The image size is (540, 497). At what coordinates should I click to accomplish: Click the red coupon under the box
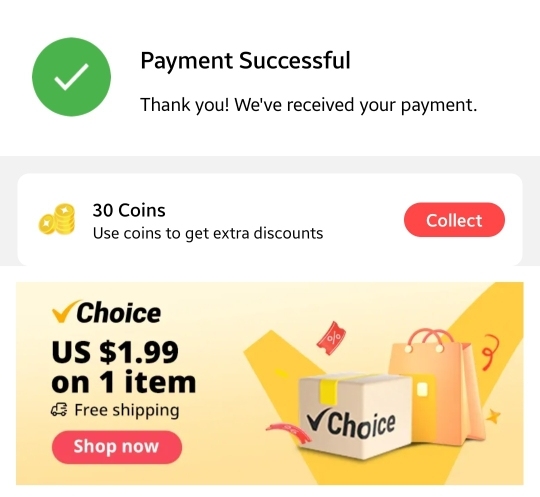point(289,432)
